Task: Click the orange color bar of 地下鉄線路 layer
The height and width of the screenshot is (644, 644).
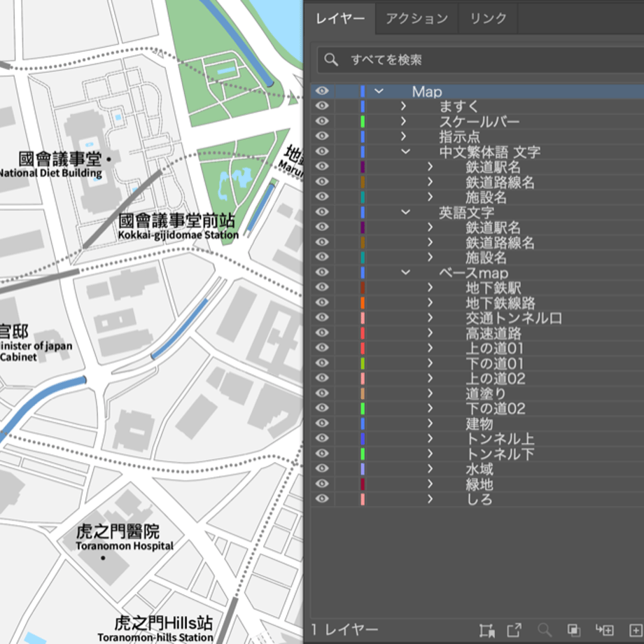Action: point(363,302)
